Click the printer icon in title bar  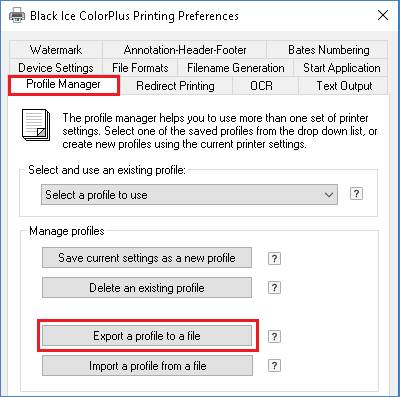17,15
